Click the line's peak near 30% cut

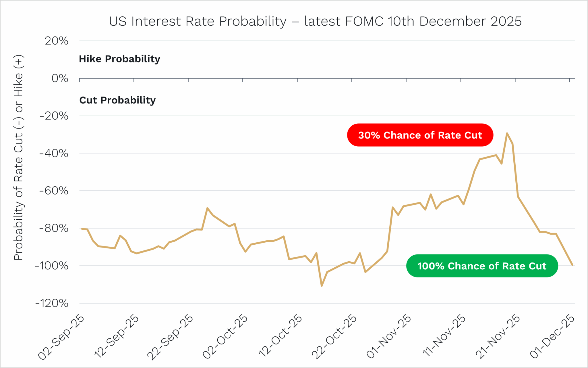[507, 133]
